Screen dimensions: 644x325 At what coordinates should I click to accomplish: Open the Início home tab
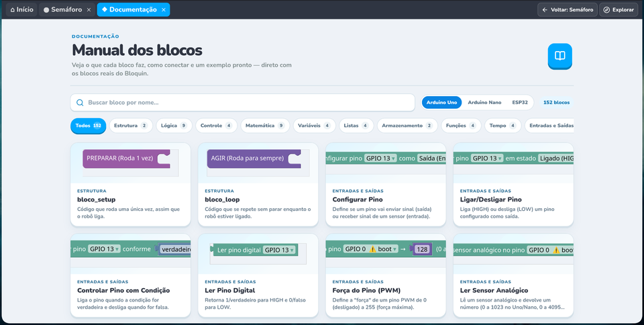[x=21, y=9]
